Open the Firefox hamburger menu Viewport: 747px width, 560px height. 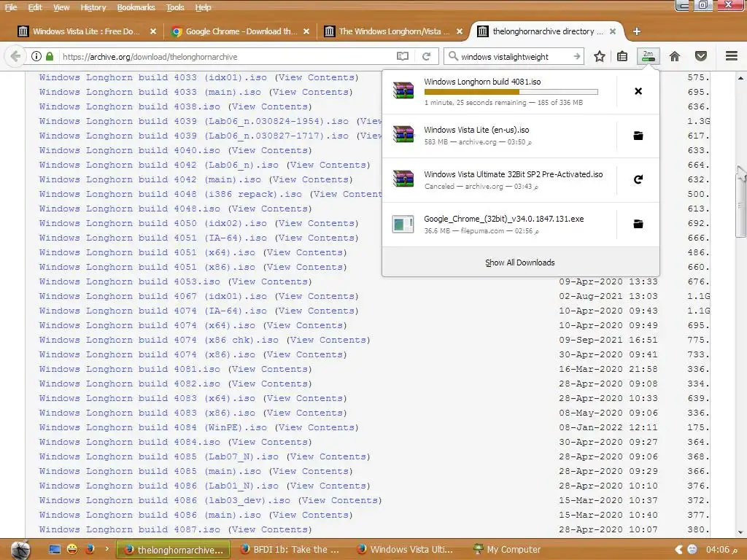pos(731,56)
